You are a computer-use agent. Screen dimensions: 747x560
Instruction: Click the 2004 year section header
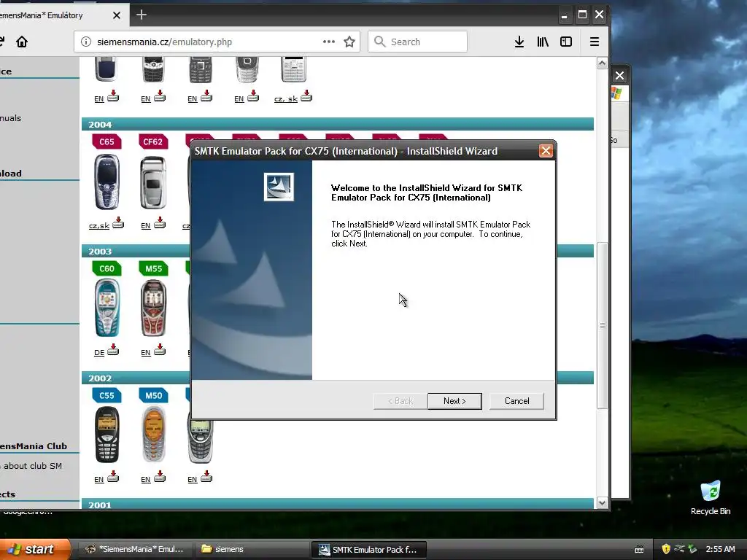[338, 124]
